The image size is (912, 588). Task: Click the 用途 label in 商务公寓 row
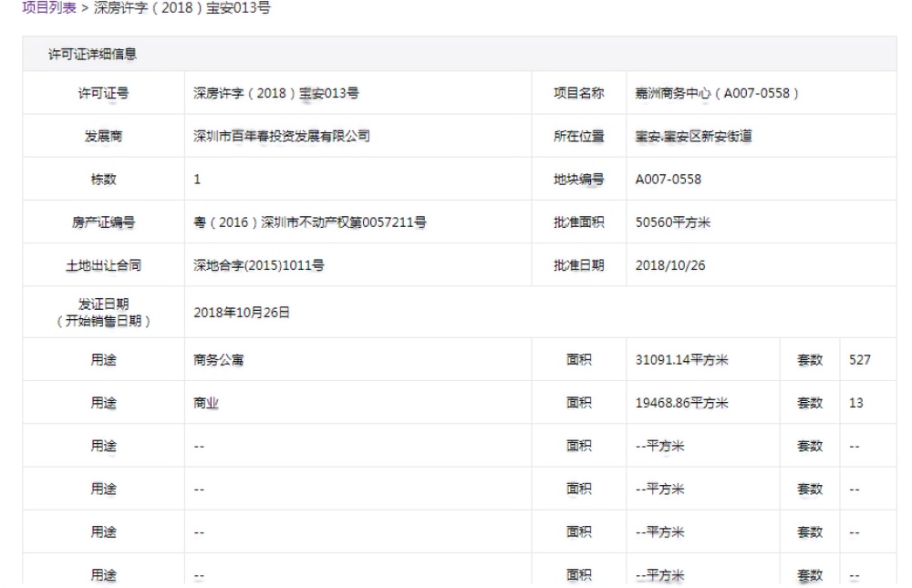pyautogui.click(x=104, y=360)
